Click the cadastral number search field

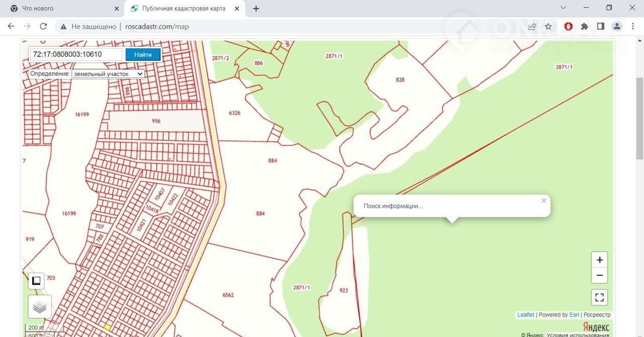75,54
